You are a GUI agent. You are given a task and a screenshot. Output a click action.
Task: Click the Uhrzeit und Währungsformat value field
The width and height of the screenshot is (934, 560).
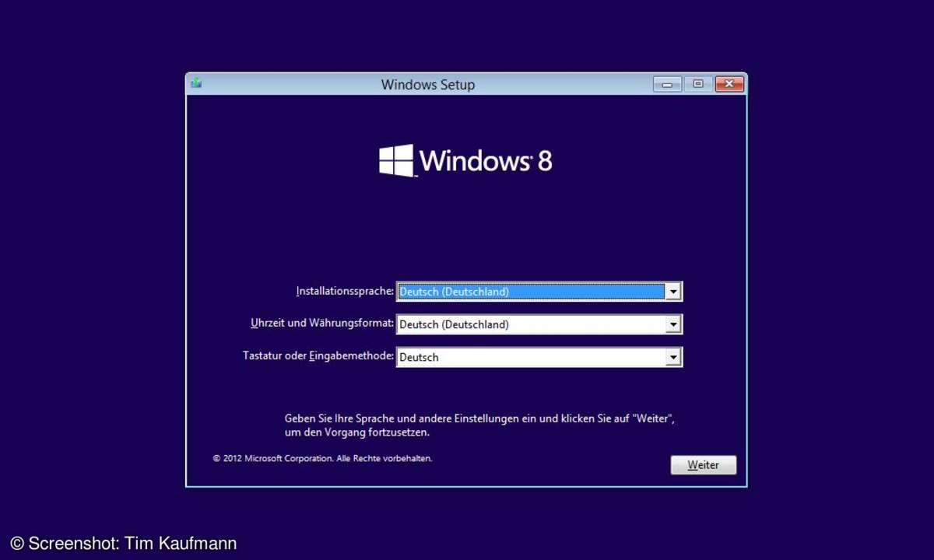click(539, 324)
